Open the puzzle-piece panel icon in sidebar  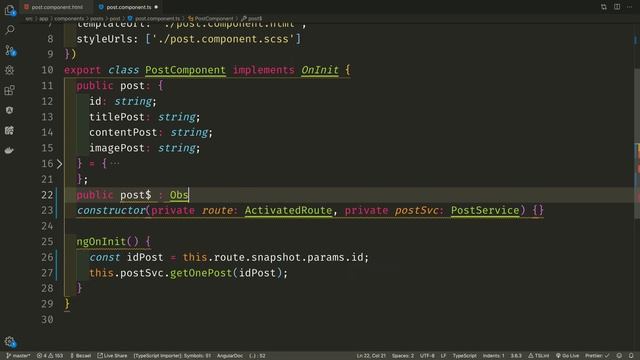pos(10,130)
